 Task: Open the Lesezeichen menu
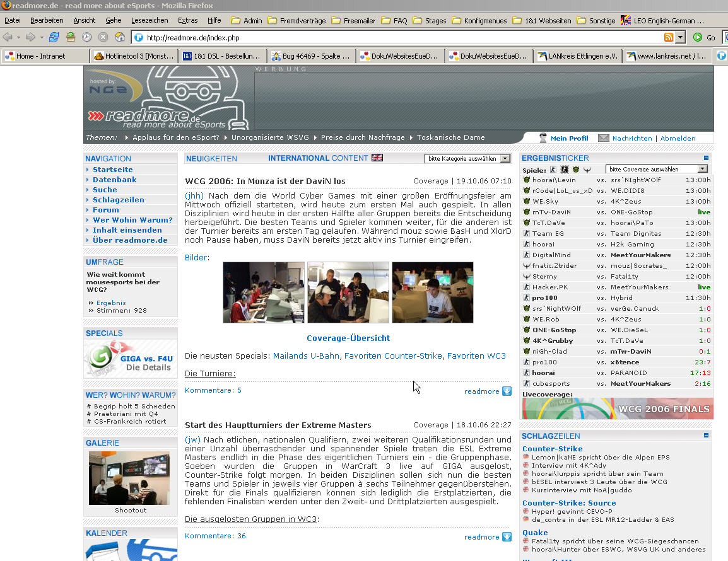[150, 20]
